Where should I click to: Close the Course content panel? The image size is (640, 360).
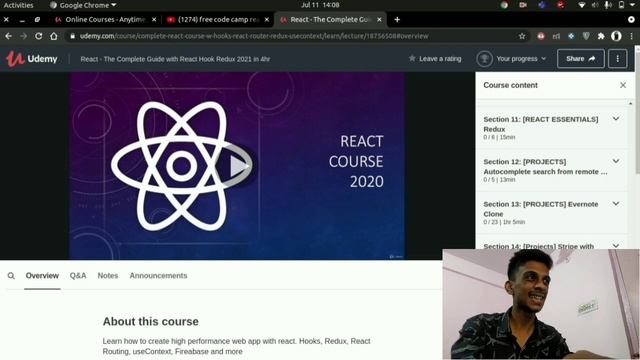pyautogui.click(x=623, y=85)
